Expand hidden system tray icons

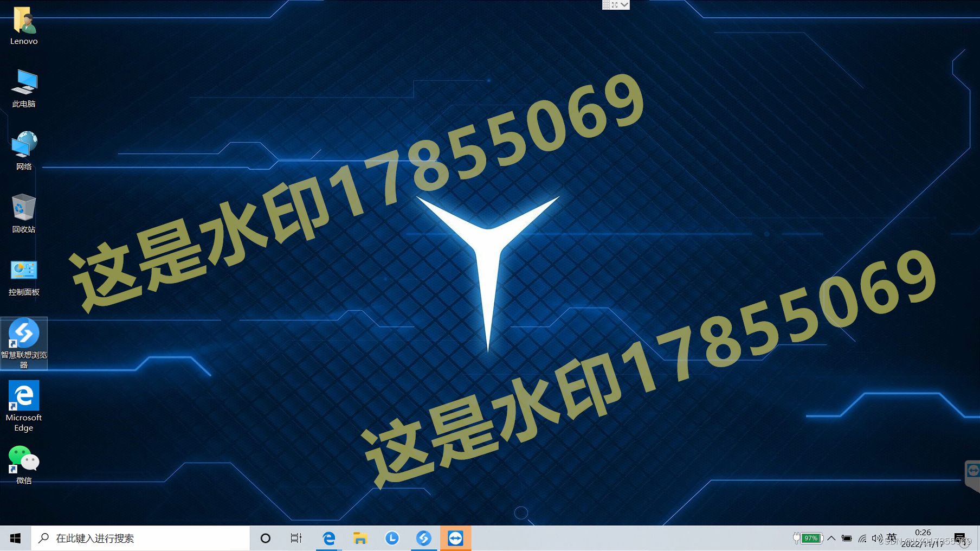tap(831, 538)
